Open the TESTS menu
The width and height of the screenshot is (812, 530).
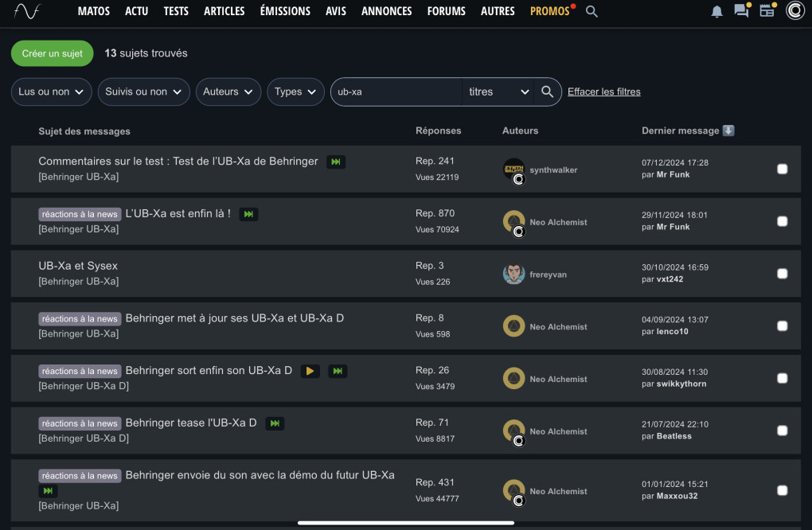pos(176,11)
